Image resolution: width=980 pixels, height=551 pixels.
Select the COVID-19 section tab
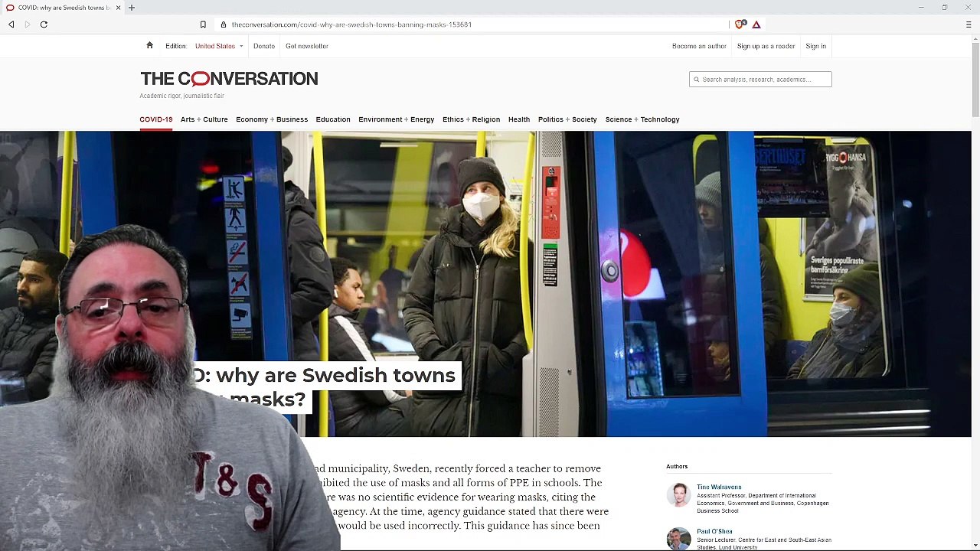156,119
